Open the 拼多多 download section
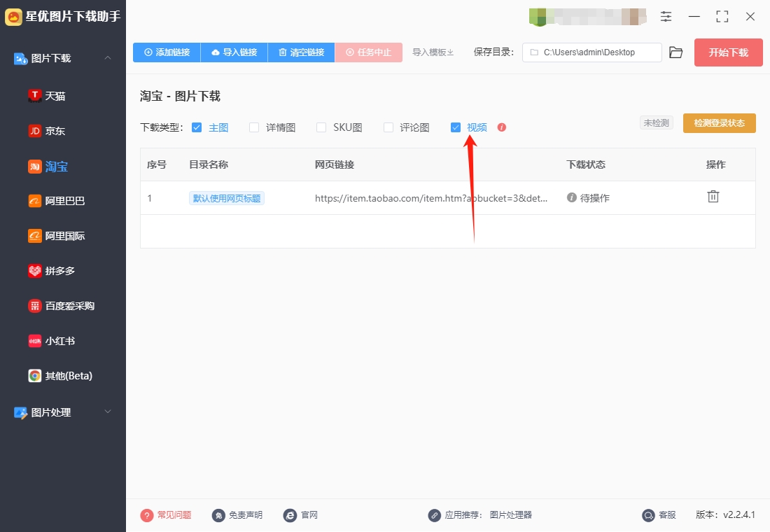This screenshot has height=532, width=770. 52,271
